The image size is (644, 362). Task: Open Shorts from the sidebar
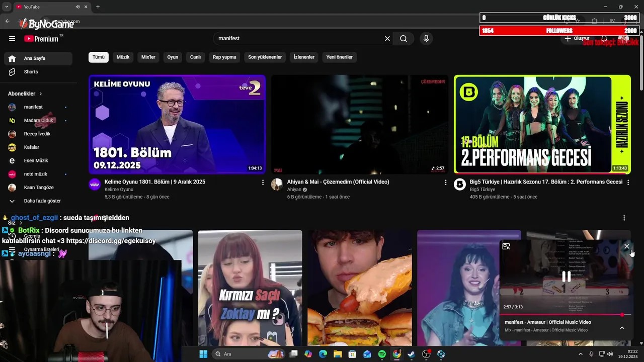tap(38, 72)
